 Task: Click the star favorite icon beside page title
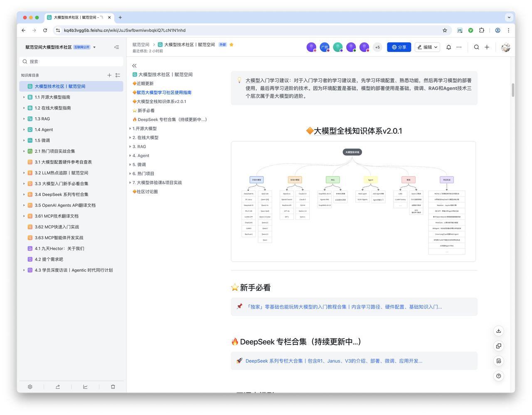pyautogui.click(x=232, y=44)
